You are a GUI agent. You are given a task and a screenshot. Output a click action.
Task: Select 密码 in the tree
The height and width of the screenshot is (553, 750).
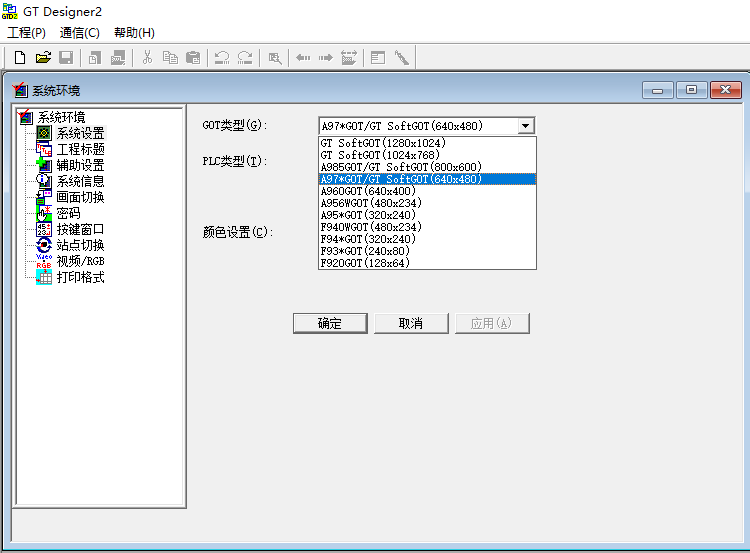point(68,213)
